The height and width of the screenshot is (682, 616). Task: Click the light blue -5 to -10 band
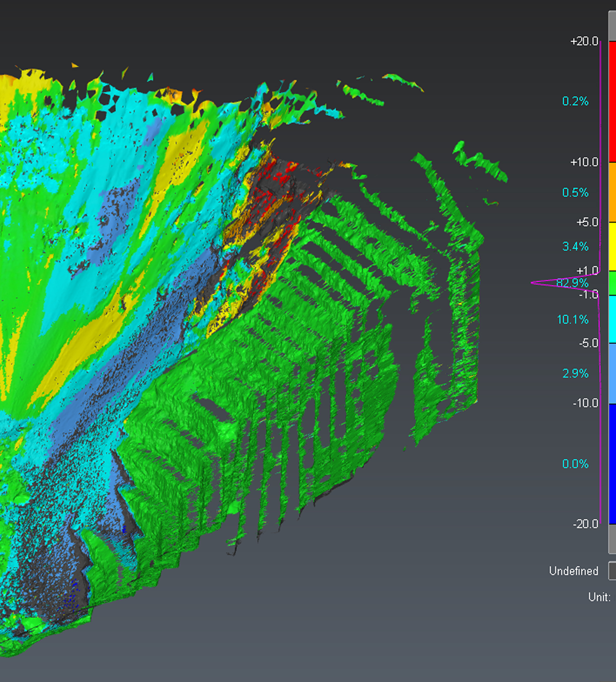tap(612, 374)
